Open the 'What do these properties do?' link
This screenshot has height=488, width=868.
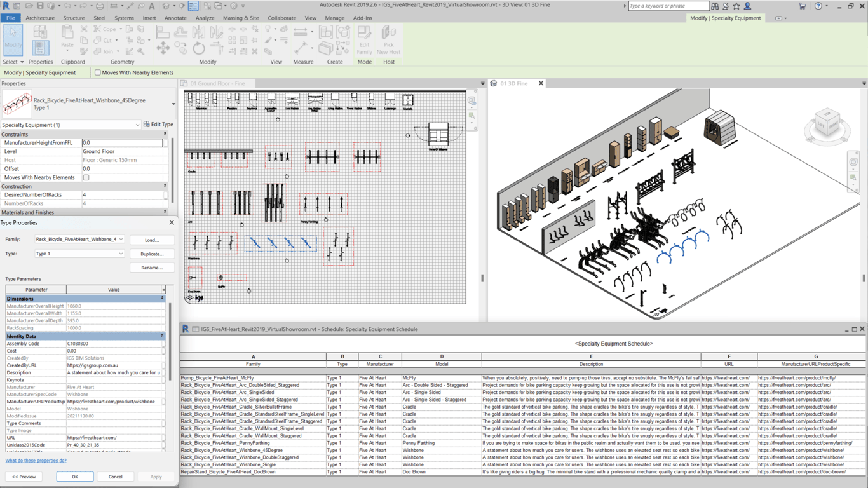pyautogui.click(x=36, y=461)
